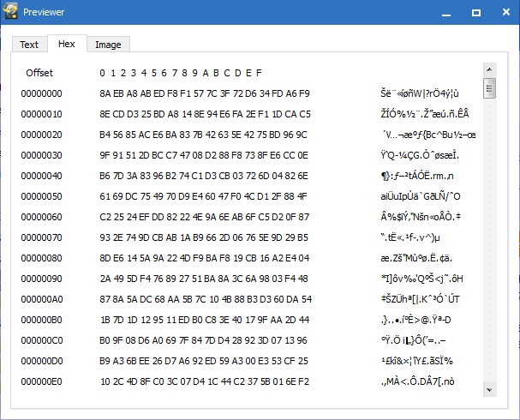Click the scrollbar track below the thumb
The height and width of the screenshot is (420, 520).
(489, 241)
